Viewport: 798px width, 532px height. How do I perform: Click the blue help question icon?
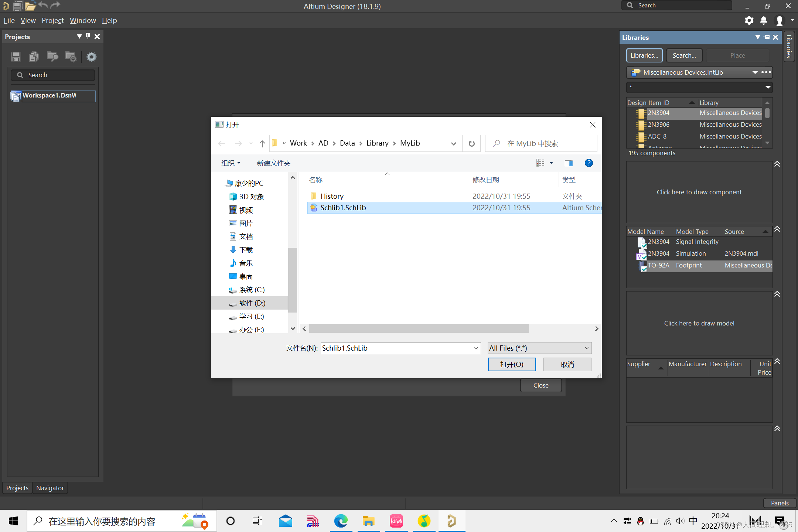click(x=589, y=163)
